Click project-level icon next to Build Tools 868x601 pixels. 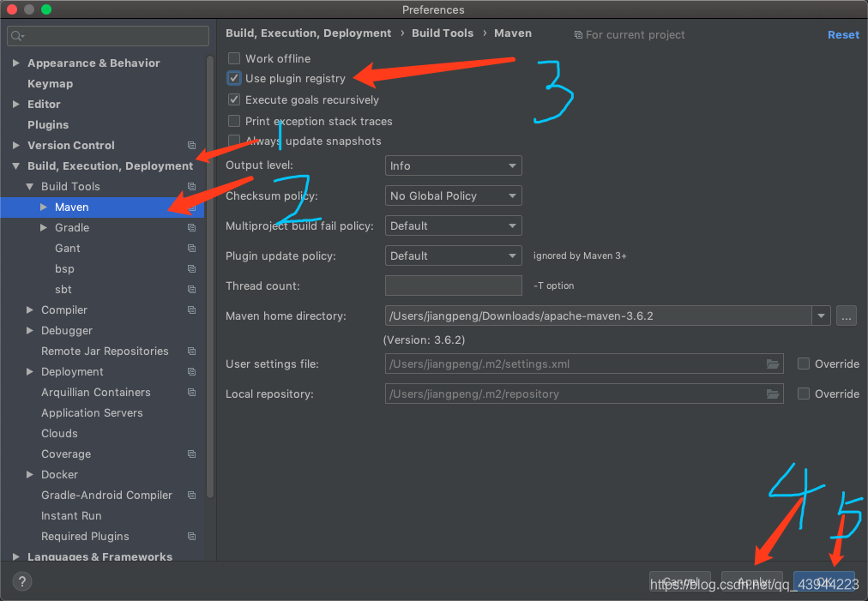click(191, 187)
